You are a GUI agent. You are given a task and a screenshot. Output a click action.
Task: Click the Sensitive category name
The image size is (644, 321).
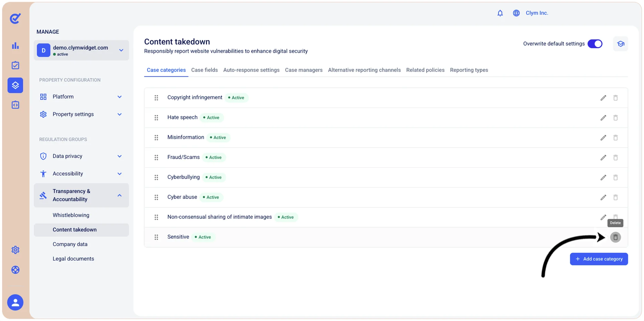click(x=178, y=237)
